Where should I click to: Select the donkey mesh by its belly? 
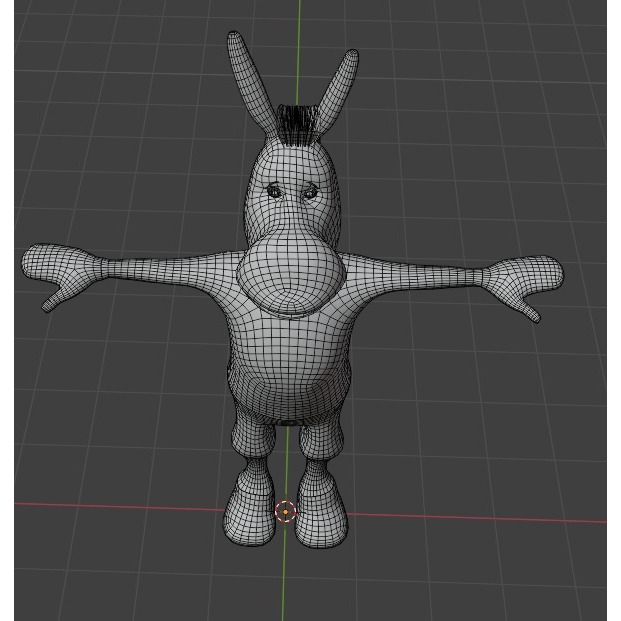288,364
